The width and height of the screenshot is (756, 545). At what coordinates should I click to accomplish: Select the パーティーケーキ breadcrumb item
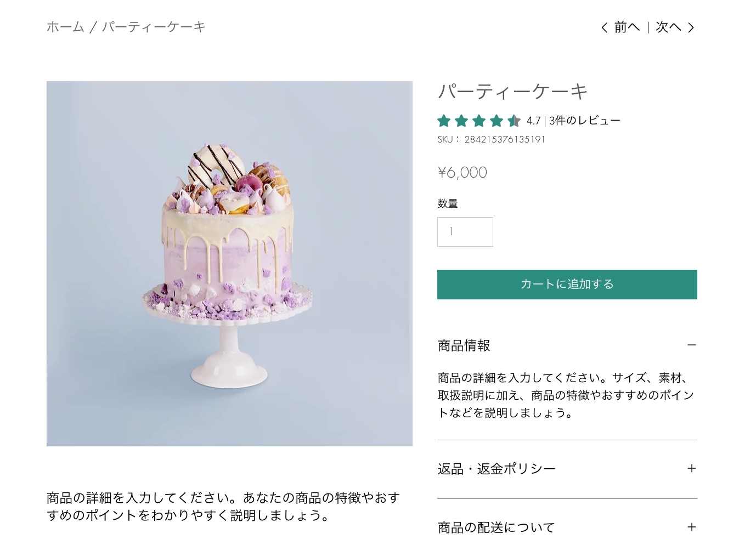154,26
